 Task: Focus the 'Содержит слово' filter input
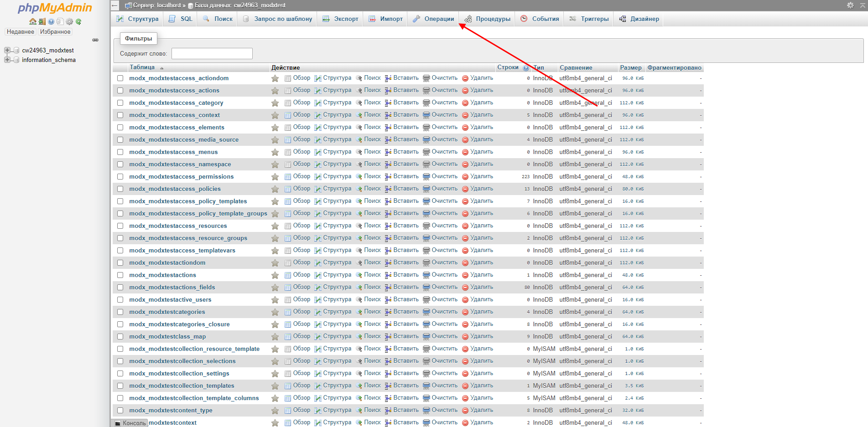tap(212, 53)
